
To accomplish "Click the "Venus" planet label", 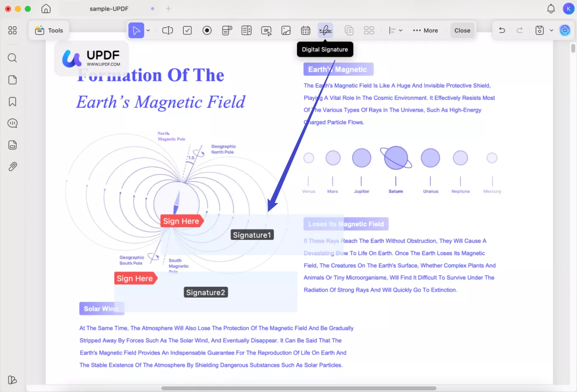I will pos(309,191).
